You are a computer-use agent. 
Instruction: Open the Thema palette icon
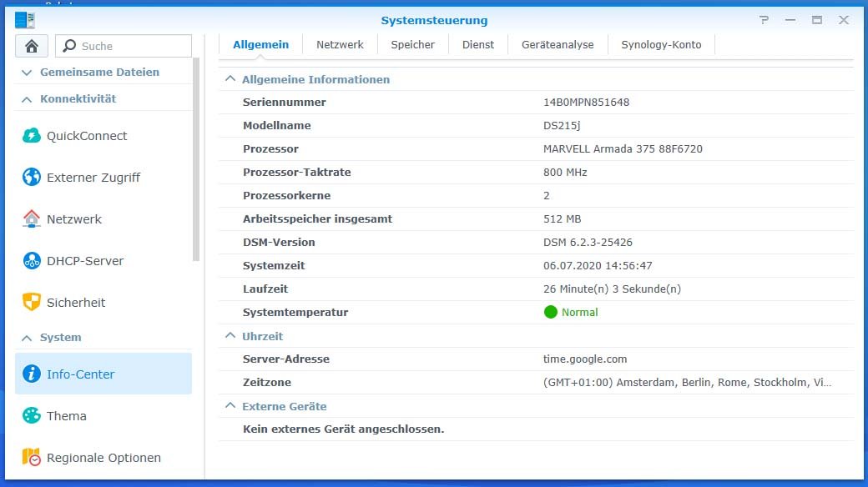coord(32,415)
